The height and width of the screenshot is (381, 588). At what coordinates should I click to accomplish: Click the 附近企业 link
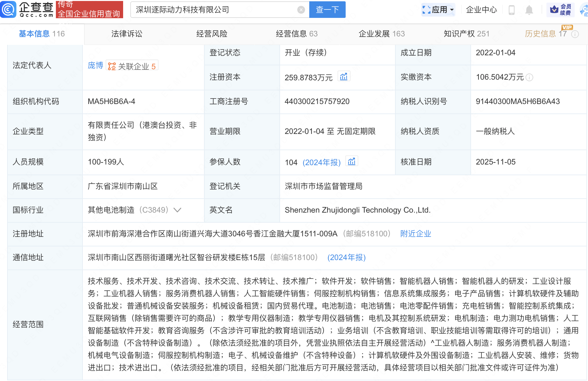[x=415, y=234]
